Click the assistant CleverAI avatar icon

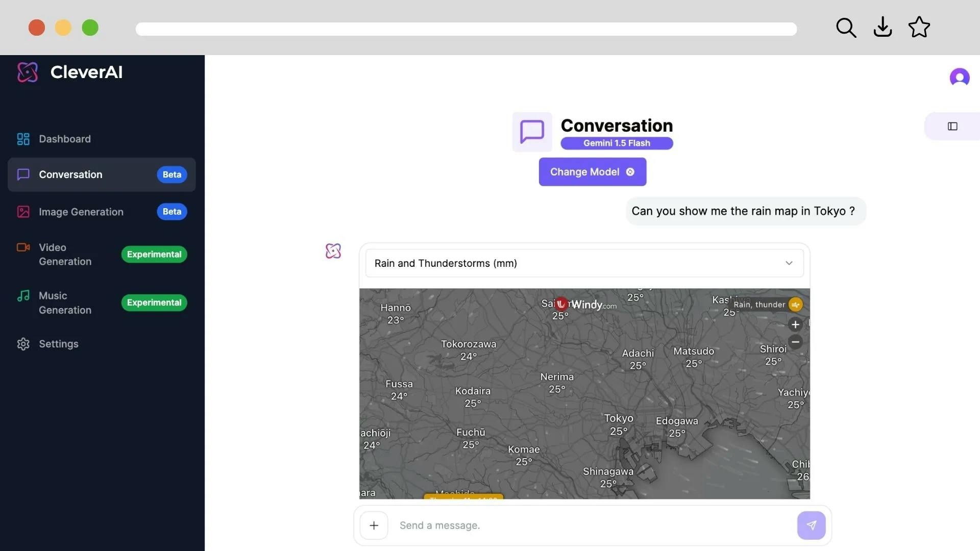(x=333, y=251)
